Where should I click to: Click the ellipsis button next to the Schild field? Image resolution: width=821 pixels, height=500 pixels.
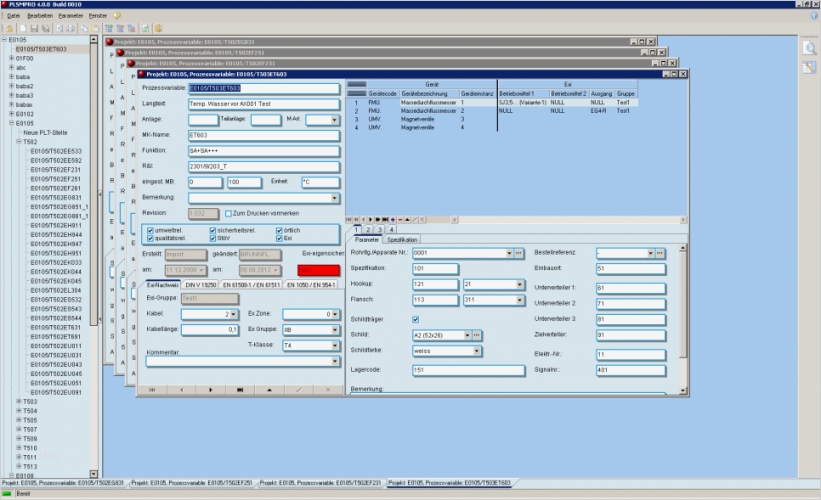476,334
